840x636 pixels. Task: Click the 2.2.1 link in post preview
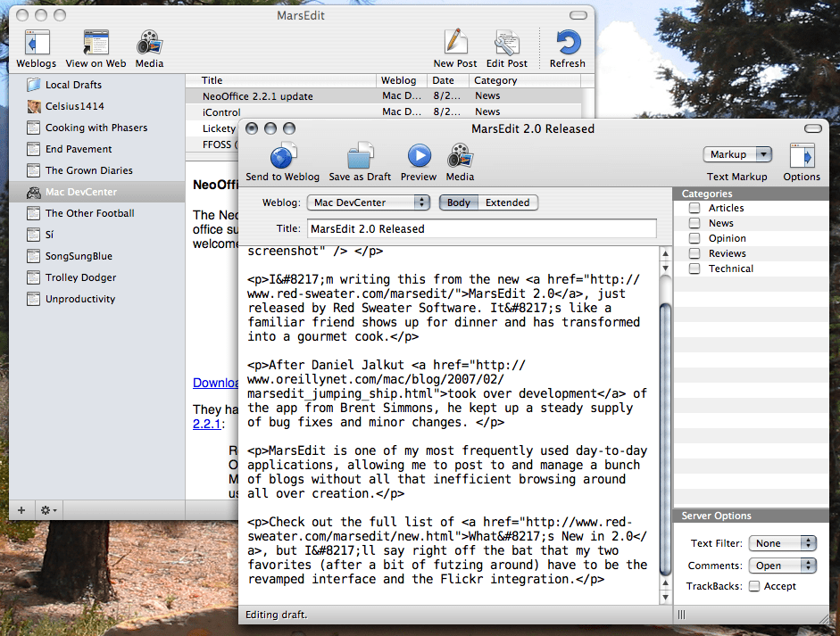tap(207, 424)
